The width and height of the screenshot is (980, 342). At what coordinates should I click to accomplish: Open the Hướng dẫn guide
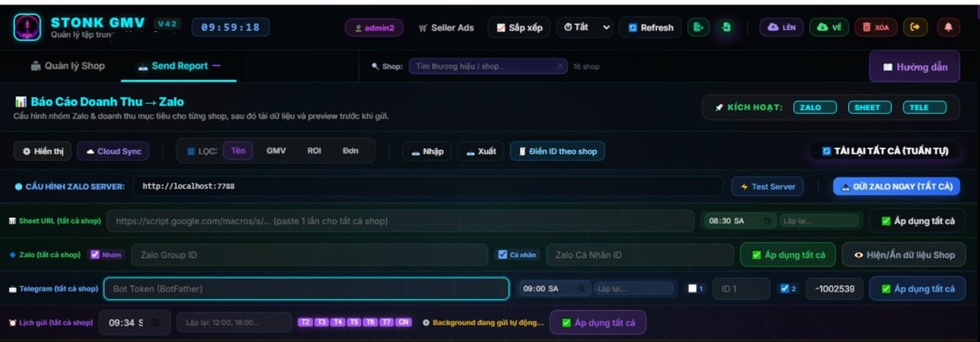(914, 67)
